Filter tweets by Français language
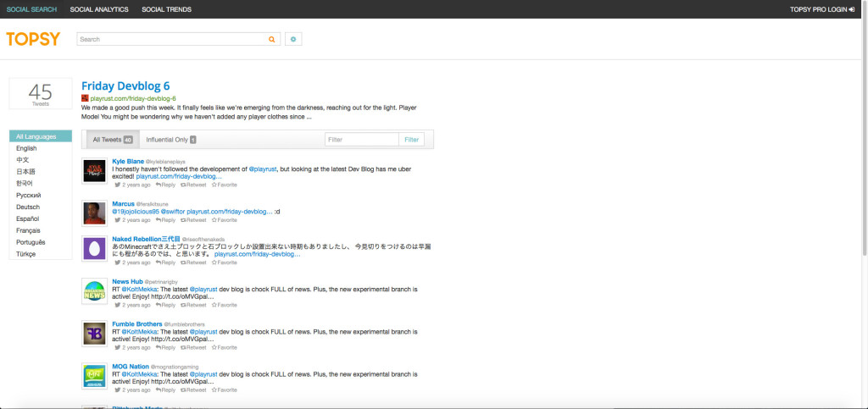 41,230
